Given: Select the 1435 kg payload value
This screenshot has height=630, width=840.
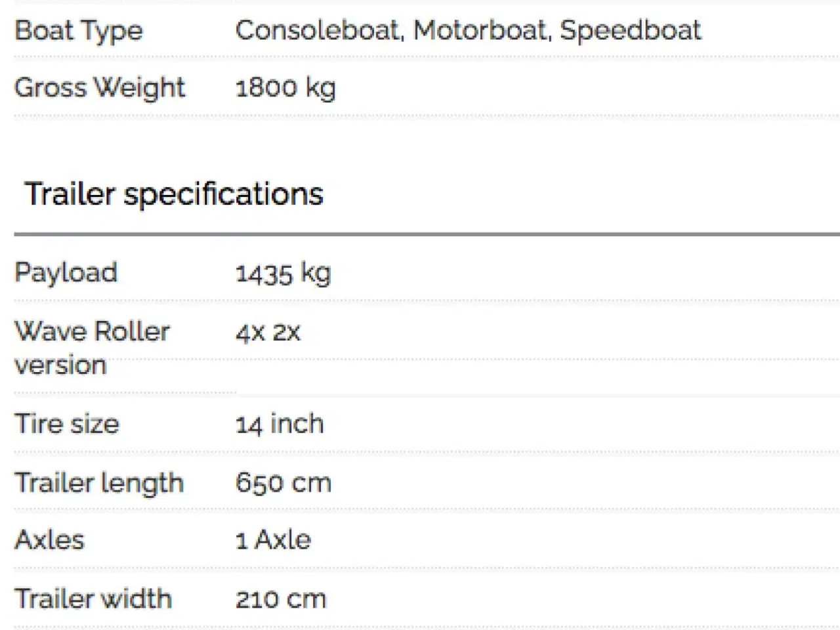Looking at the screenshot, I should 283,274.
